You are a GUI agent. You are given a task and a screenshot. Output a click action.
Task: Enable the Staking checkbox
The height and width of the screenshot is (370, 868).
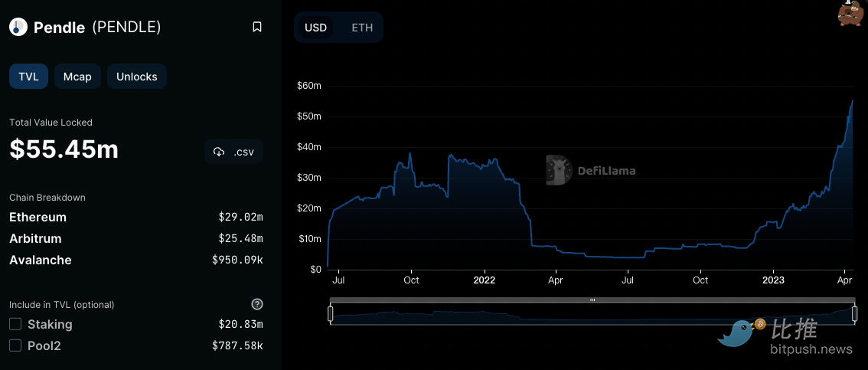tap(15, 324)
